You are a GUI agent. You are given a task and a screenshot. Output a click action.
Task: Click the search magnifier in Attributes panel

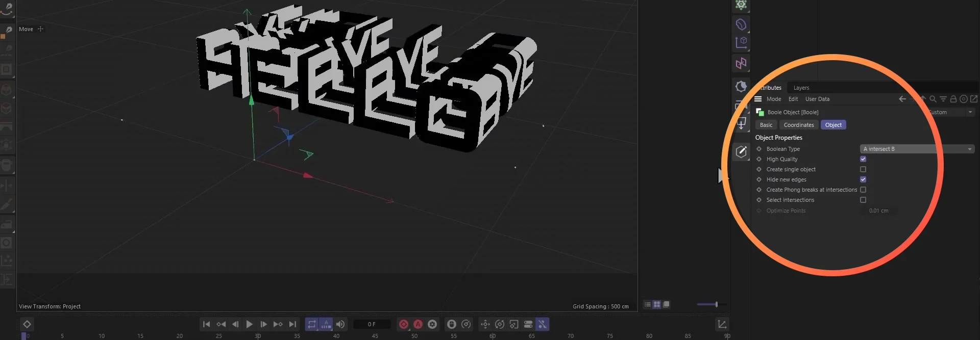tap(933, 99)
